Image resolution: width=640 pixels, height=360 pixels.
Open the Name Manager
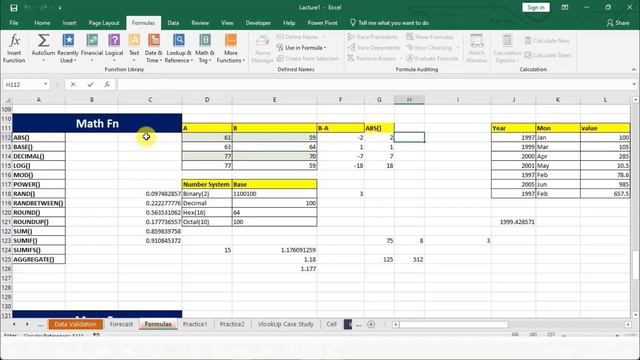click(262, 49)
